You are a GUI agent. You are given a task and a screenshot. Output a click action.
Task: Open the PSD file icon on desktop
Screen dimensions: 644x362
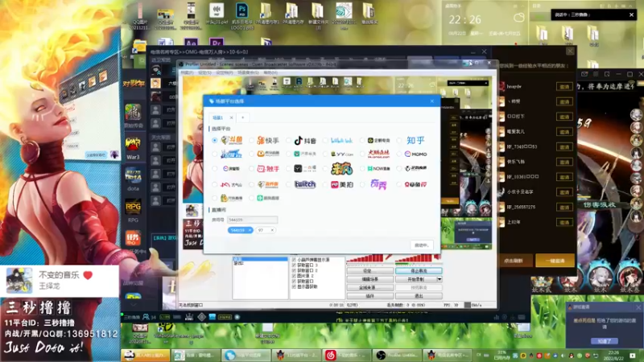242,15
